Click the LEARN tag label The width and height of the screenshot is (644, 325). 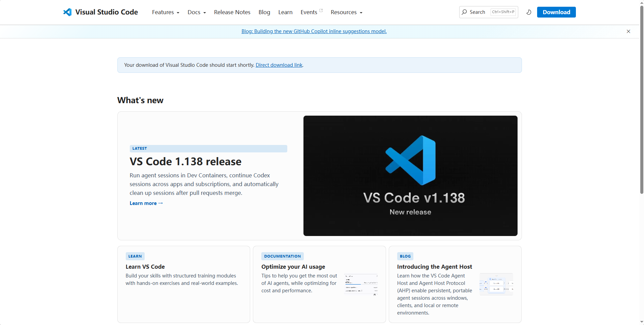(x=135, y=256)
